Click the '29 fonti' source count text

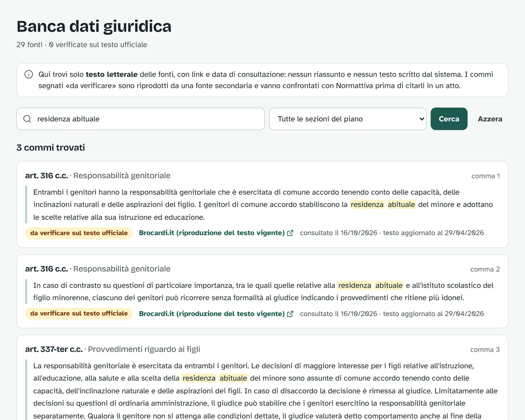[30, 45]
